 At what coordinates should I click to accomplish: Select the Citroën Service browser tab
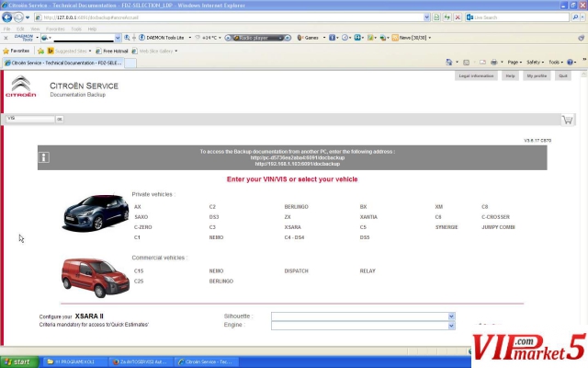coord(63,63)
